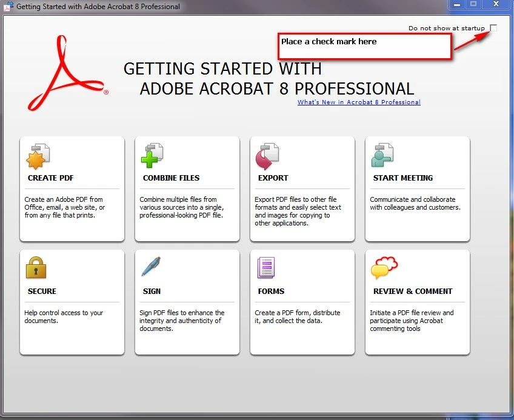
Task: Click 'Export PDF files to other file formats' description
Action: pos(298,211)
